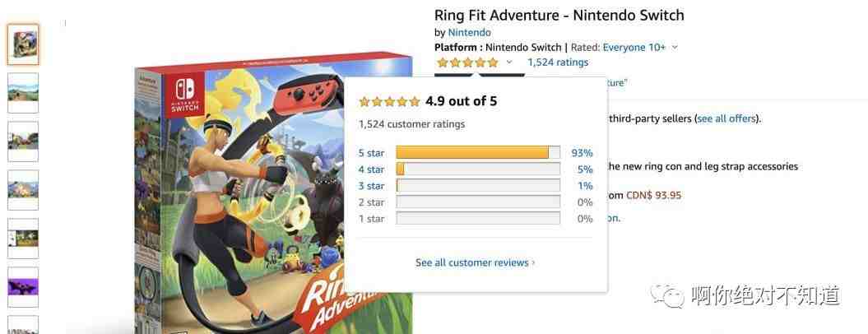Select the third product thumbnail
The width and height of the screenshot is (868, 334).
click(x=23, y=141)
